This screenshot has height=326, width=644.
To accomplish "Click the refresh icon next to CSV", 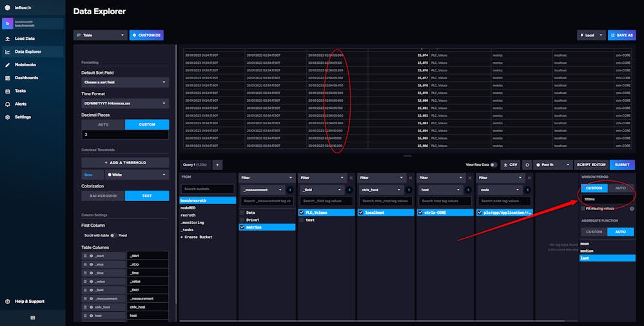I will (527, 165).
